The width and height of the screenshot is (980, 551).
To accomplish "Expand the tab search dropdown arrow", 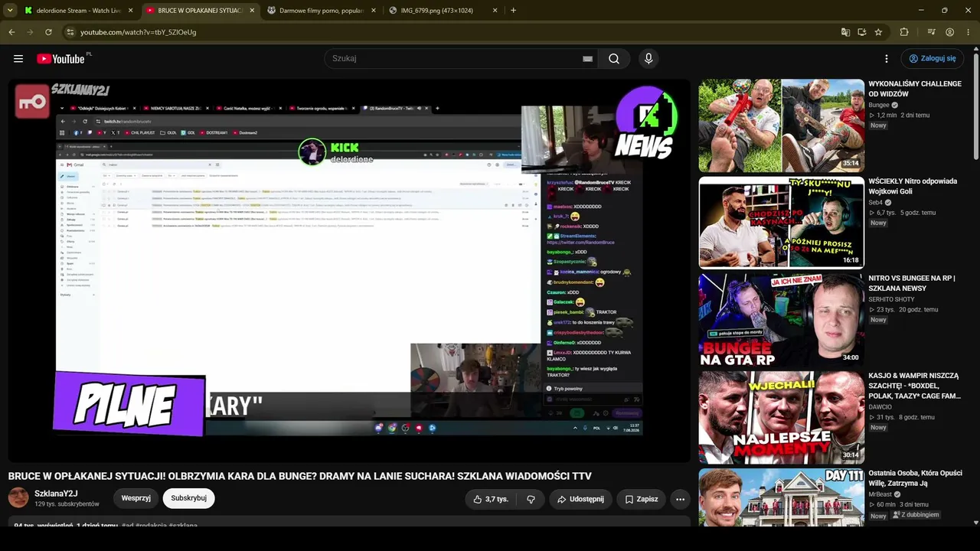I will tap(10, 11).
